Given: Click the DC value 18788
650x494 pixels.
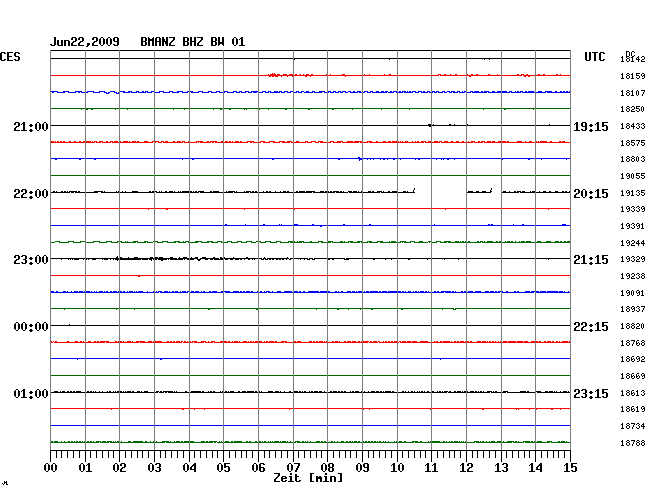Looking at the screenshot, I should pyautogui.click(x=633, y=443).
